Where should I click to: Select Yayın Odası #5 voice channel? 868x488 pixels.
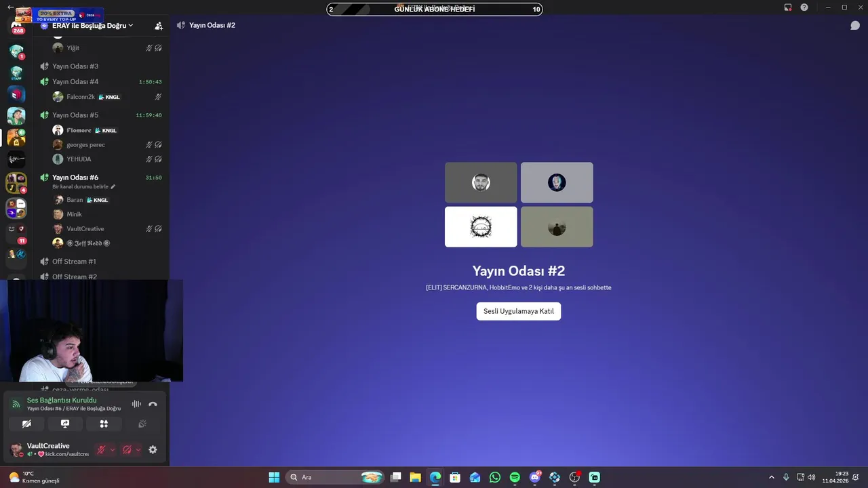(x=75, y=115)
